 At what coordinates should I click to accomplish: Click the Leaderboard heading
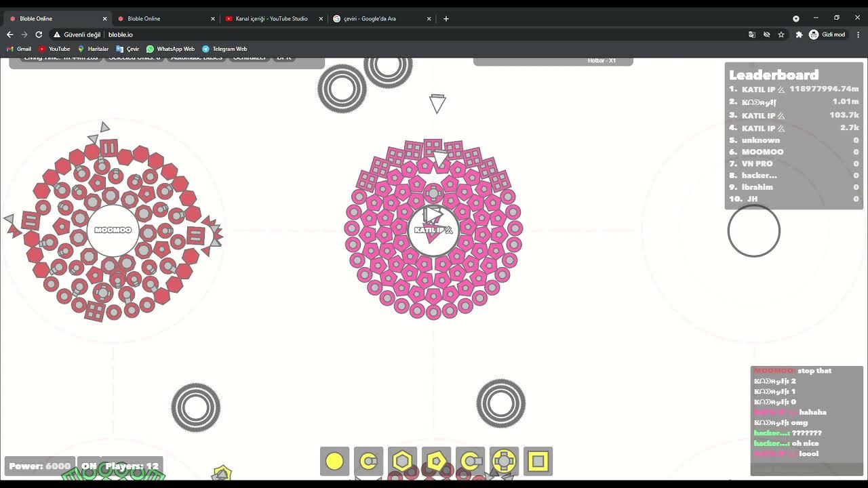click(x=774, y=75)
